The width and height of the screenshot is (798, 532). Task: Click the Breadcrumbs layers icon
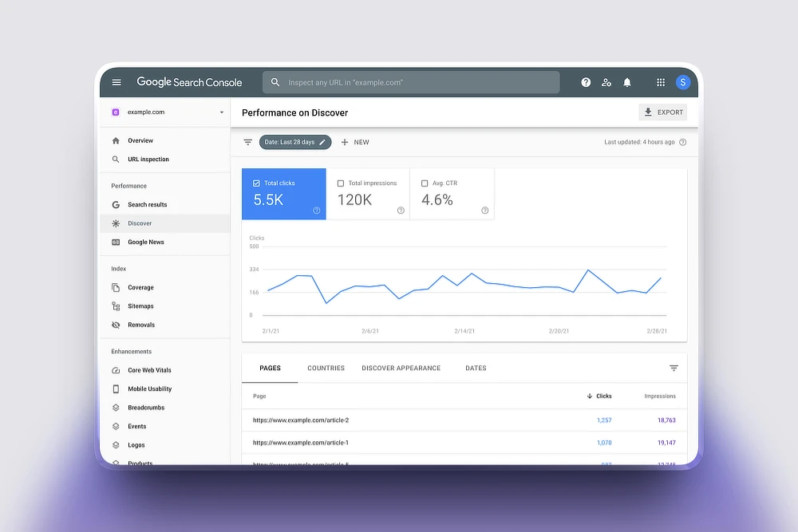116,408
